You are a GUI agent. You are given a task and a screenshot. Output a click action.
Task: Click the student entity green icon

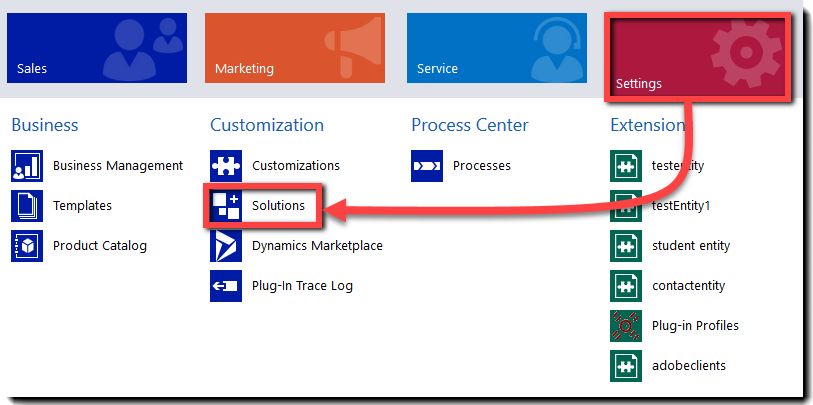(x=626, y=246)
